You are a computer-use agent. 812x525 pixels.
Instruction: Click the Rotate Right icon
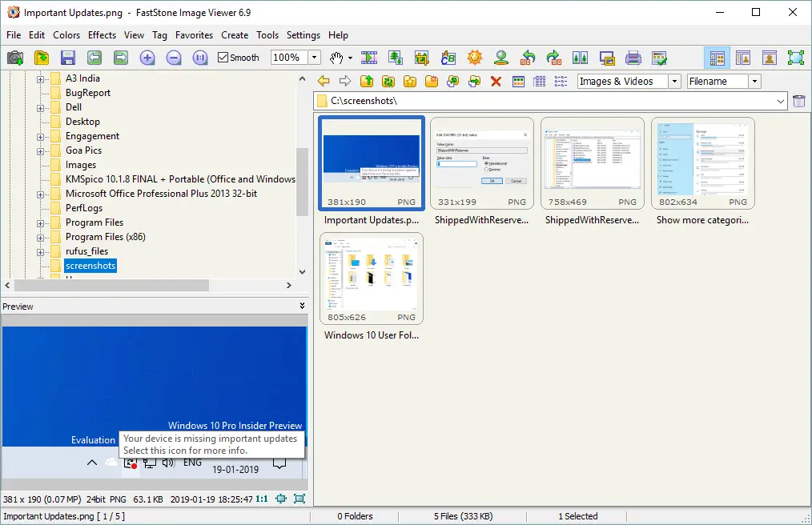tap(554, 58)
